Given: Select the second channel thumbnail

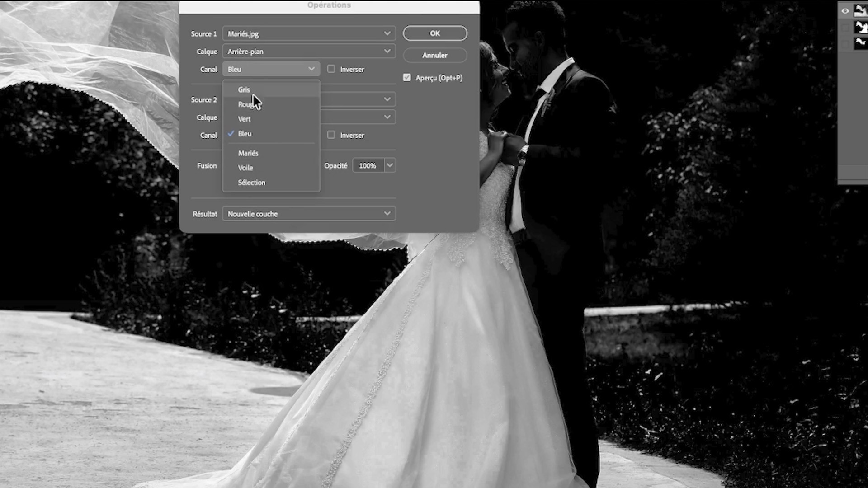Looking at the screenshot, I should coord(860,28).
